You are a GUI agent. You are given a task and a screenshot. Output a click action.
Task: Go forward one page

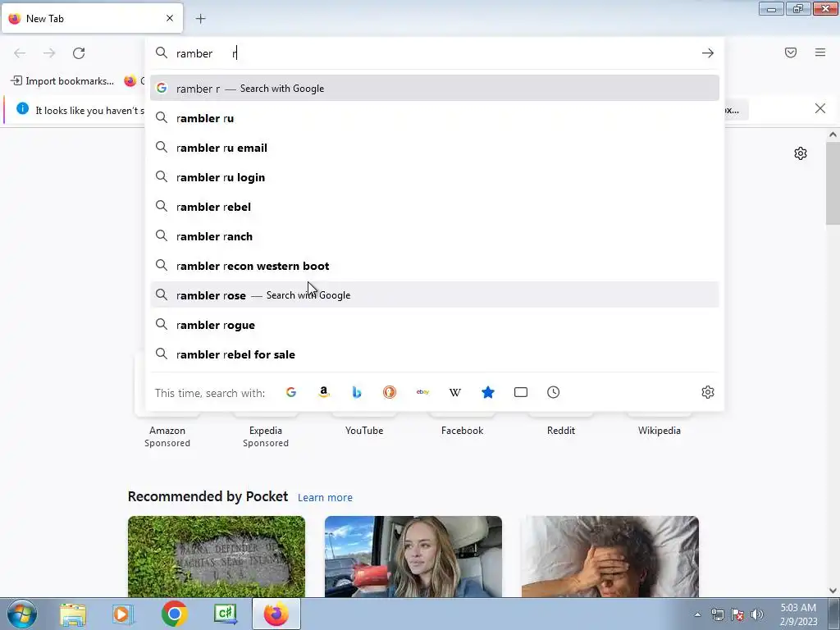(x=49, y=53)
